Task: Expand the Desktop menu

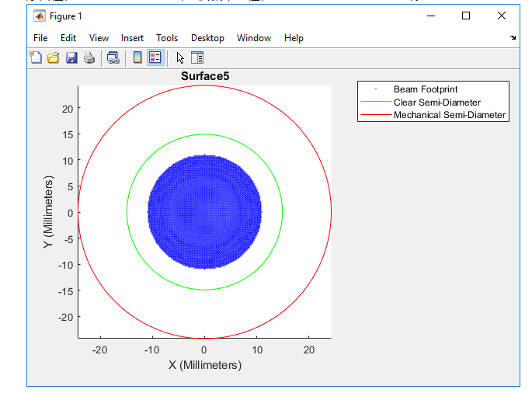Action: point(207,38)
